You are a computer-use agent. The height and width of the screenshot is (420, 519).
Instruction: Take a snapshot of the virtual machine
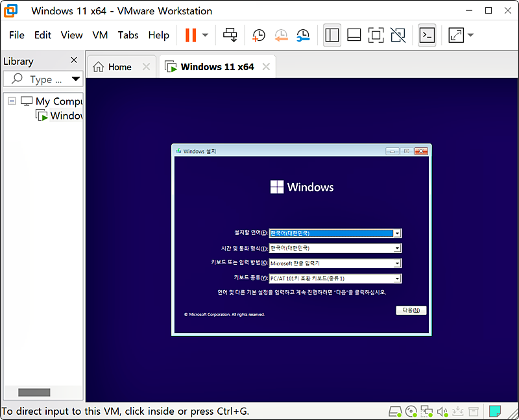pos(258,35)
